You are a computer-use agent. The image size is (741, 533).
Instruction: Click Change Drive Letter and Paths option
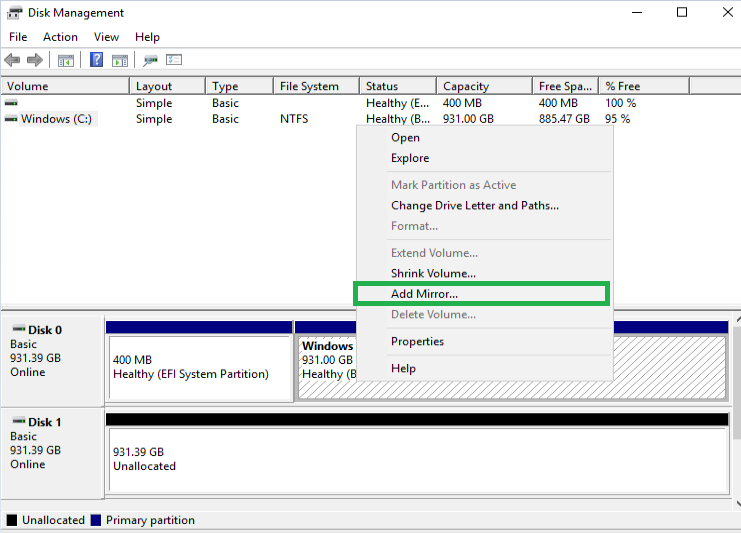coord(474,206)
